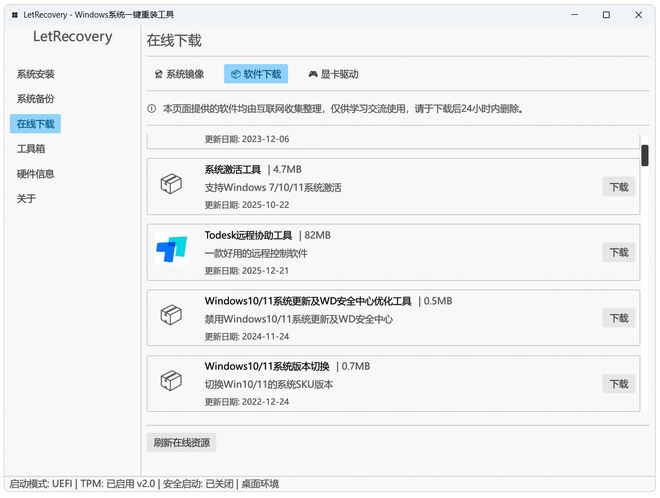Open 系统备份 in the sidebar
660x498 pixels.
pyautogui.click(x=36, y=99)
